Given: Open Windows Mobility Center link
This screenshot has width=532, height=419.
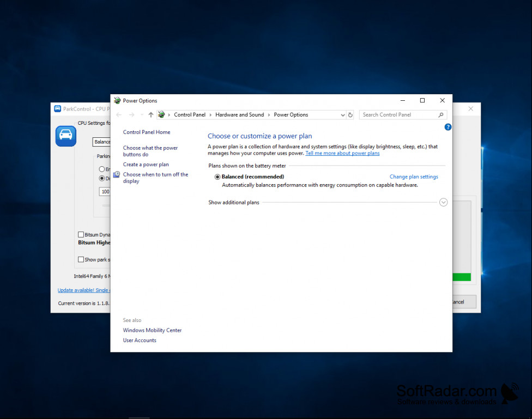Looking at the screenshot, I should coord(152,330).
